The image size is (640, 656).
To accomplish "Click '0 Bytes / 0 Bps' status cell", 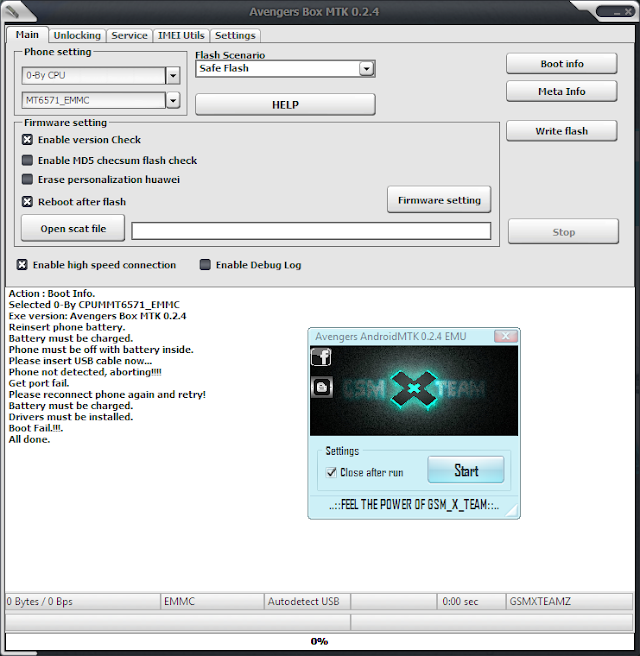I will pos(82,602).
